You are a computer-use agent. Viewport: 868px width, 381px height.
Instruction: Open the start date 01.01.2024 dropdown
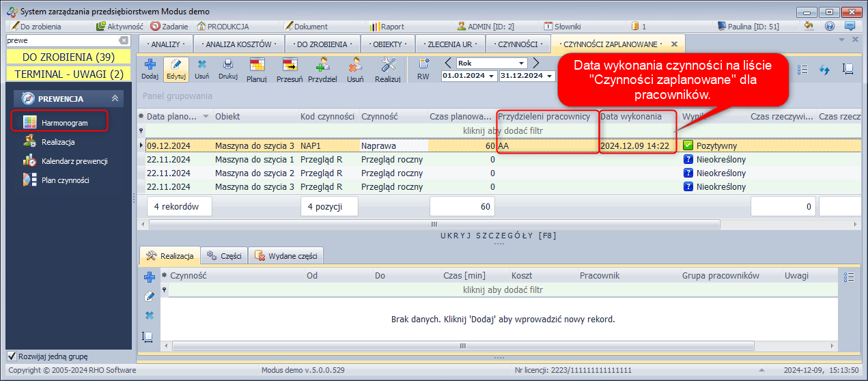pyautogui.click(x=492, y=76)
